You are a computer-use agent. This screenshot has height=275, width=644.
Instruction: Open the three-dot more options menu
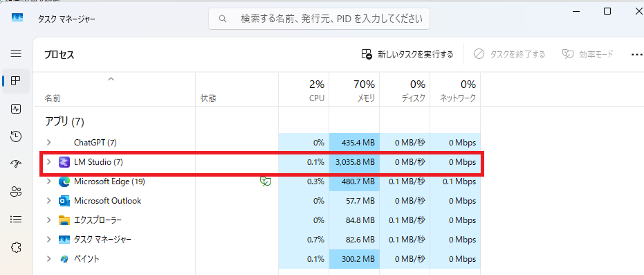coord(636,54)
